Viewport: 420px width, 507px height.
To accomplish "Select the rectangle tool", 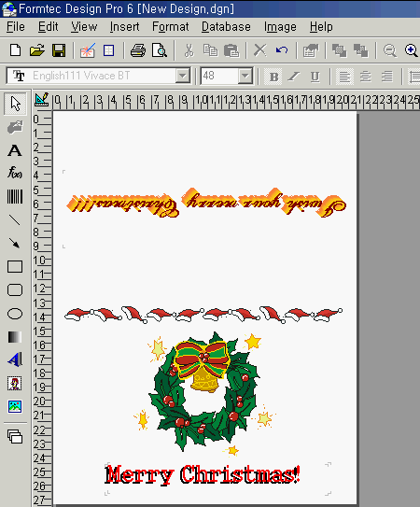I will (15, 267).
